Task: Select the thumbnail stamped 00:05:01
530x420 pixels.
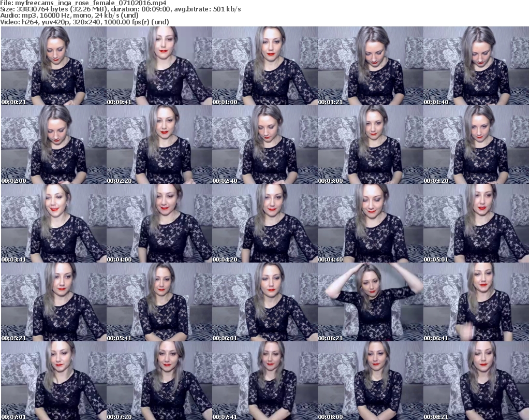Action: pyautogui.click(x=476, y=223)
